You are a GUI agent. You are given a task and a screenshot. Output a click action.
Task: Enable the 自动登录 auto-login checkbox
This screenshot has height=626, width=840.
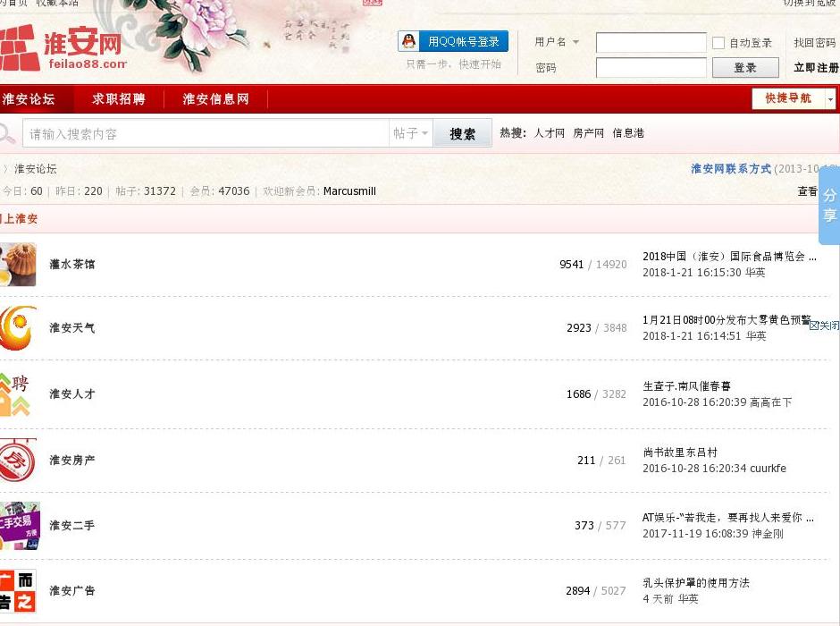(x=718, y=43)
